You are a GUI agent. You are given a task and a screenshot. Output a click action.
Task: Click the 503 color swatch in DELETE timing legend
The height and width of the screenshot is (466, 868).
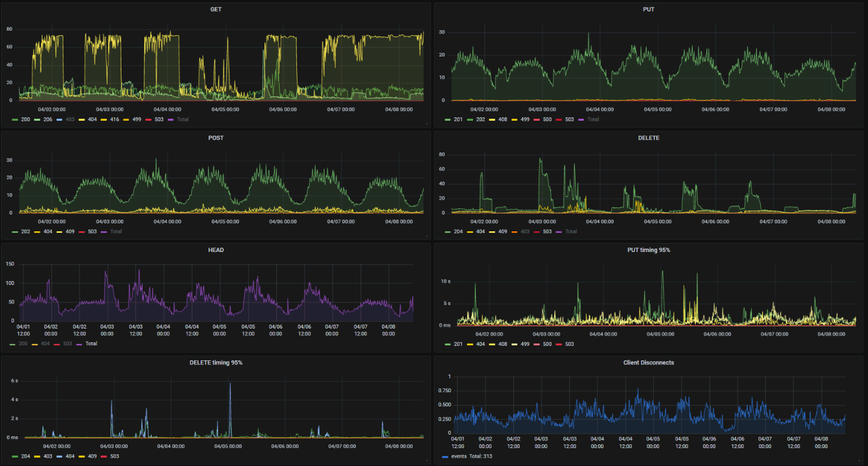pos(104,457)
